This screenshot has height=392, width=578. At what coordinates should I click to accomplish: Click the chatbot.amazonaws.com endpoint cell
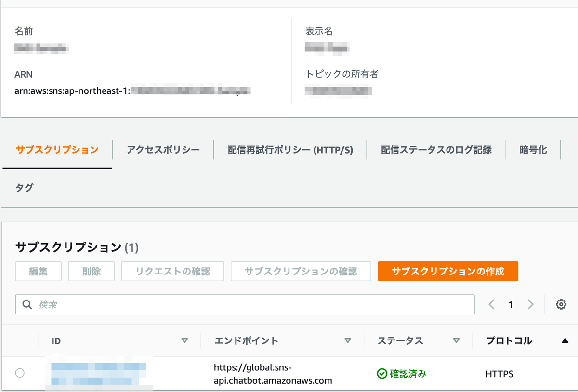pyautogui.click(x=273, y=374)
